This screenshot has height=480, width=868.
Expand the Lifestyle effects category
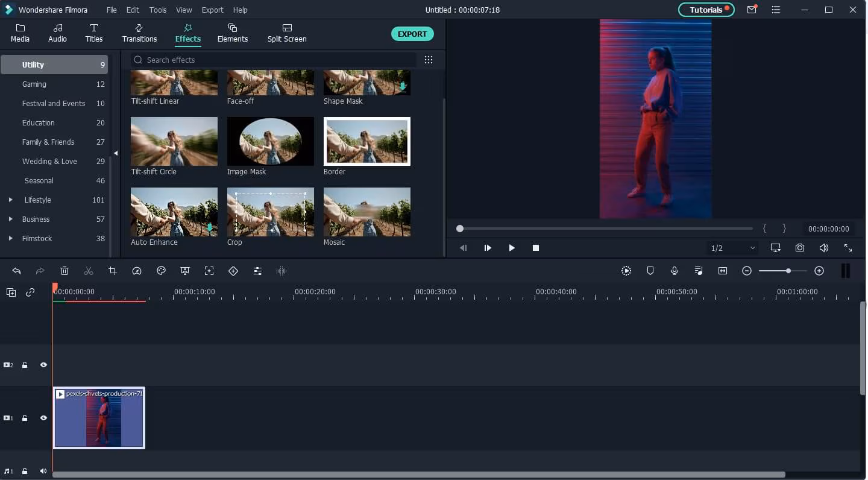coord(10,200)
